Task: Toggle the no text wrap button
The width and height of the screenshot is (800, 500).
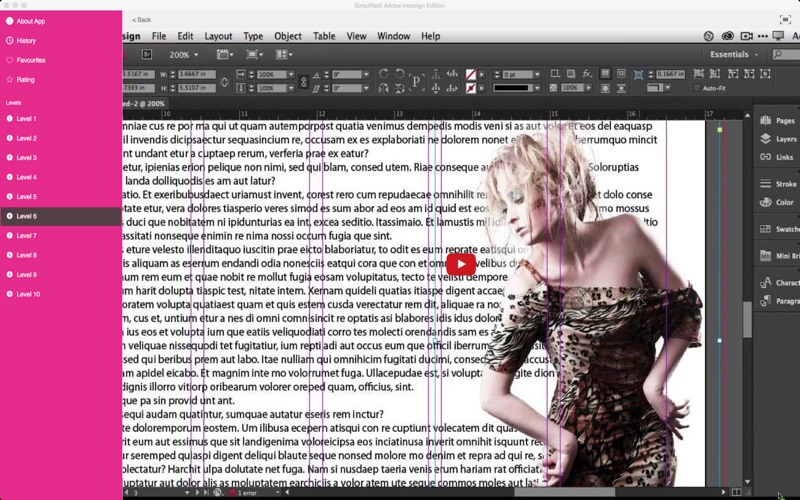Action: click(605, 74)
